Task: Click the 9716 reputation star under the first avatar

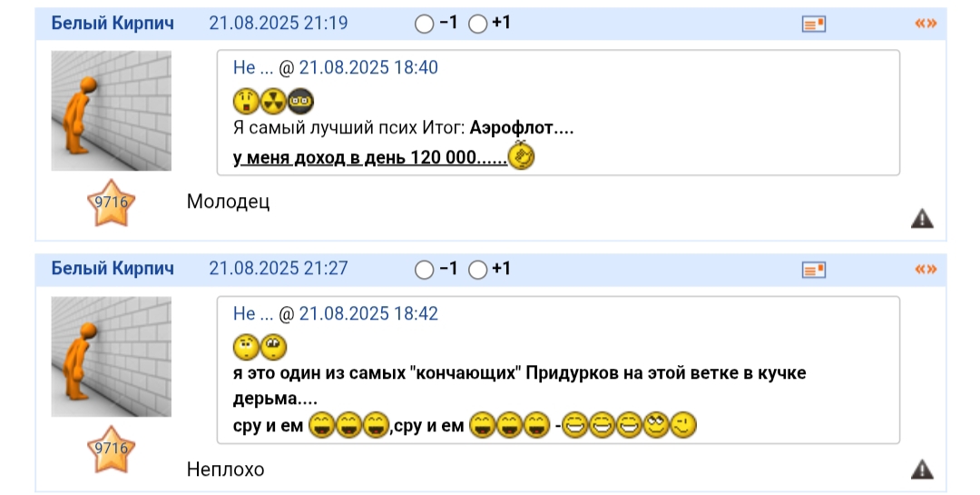Action: tap(112, 203)
